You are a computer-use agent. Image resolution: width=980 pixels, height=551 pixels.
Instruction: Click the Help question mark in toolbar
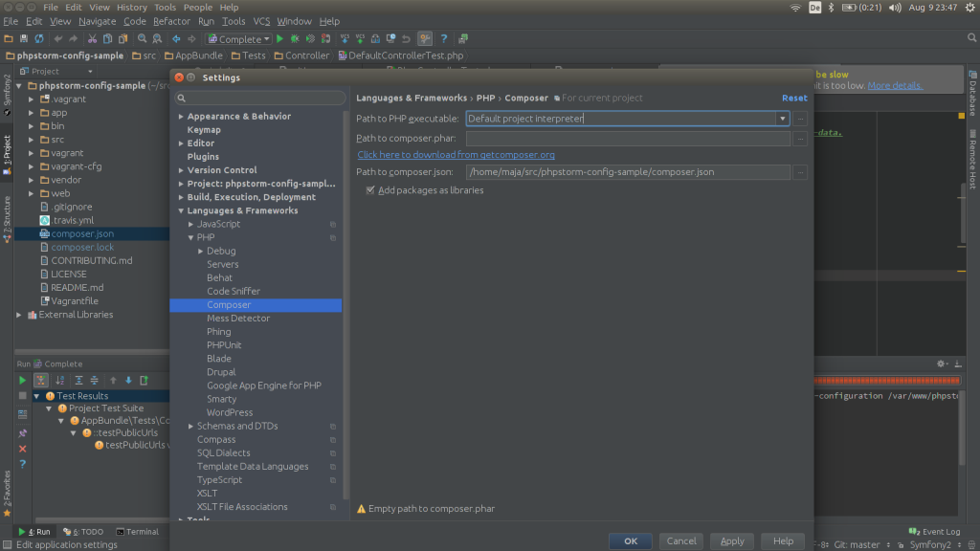[444, 38]
